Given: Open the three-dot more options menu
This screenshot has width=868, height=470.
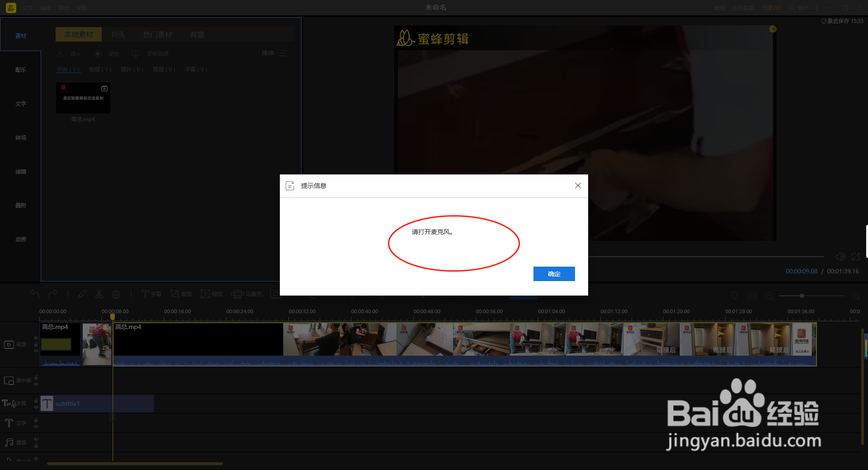Looking at the screenshot, I should (x=817, y=8).
